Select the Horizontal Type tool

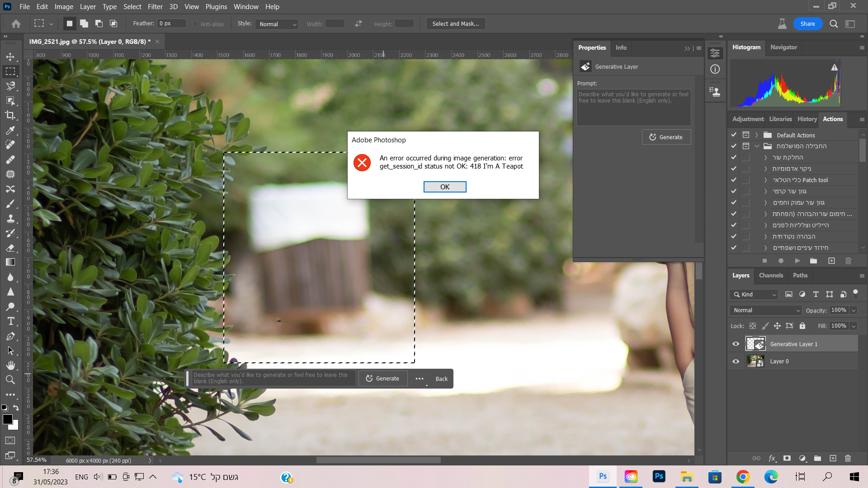(10, 321)
